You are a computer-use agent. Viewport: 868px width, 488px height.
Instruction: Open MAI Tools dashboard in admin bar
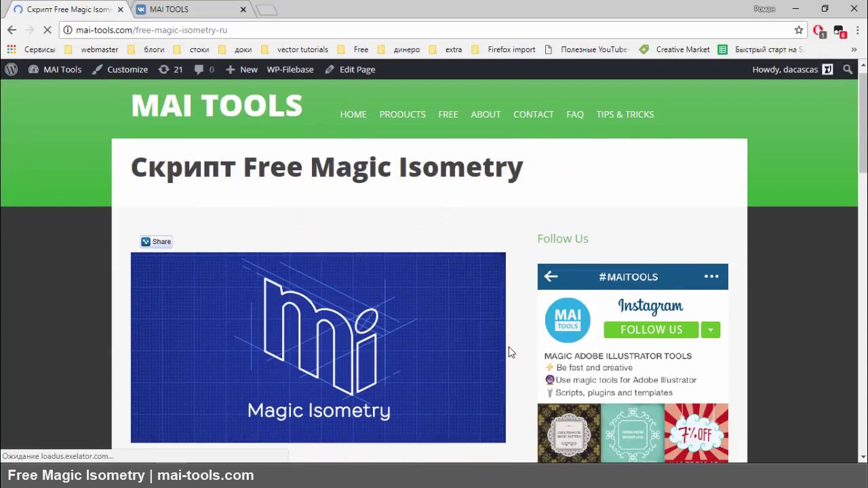54,69
